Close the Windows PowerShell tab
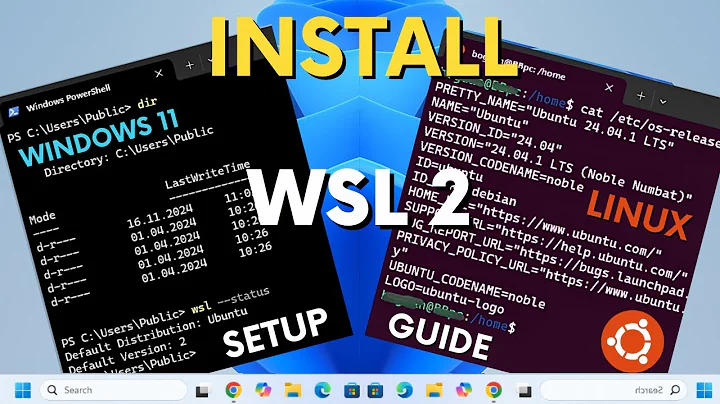The height and width of the screenshot is (404, 720). 159,73
